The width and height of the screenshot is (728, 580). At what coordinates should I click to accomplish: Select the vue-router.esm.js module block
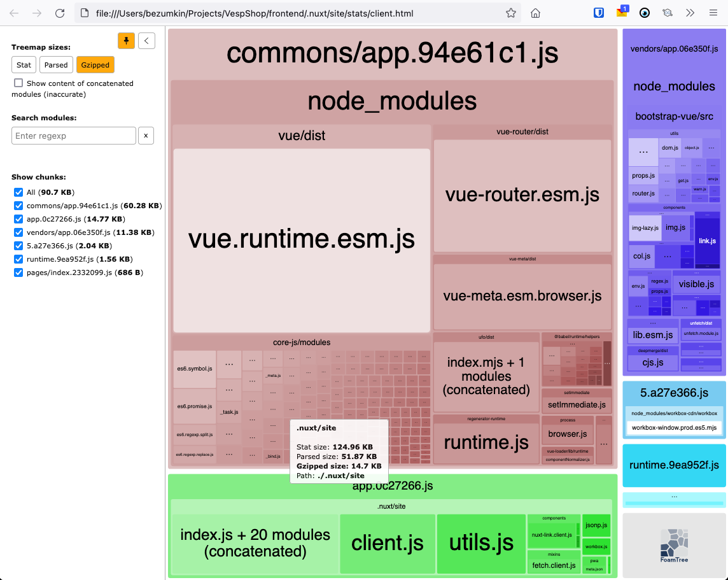[522, 195]
